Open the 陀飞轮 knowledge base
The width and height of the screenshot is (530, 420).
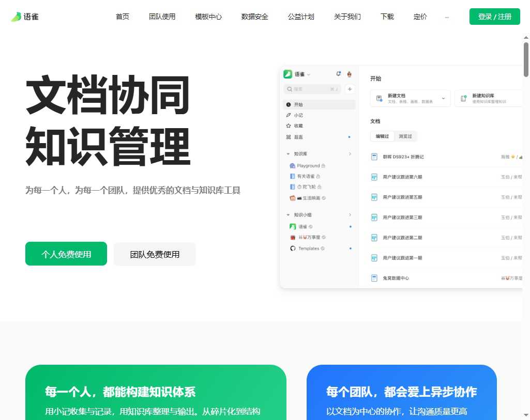tap(306, 186)
